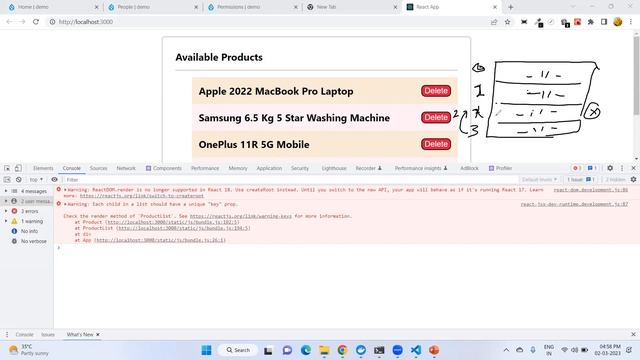Screen dimensions: 640x360
Task: Clear the console output
Action: [19, 180]
